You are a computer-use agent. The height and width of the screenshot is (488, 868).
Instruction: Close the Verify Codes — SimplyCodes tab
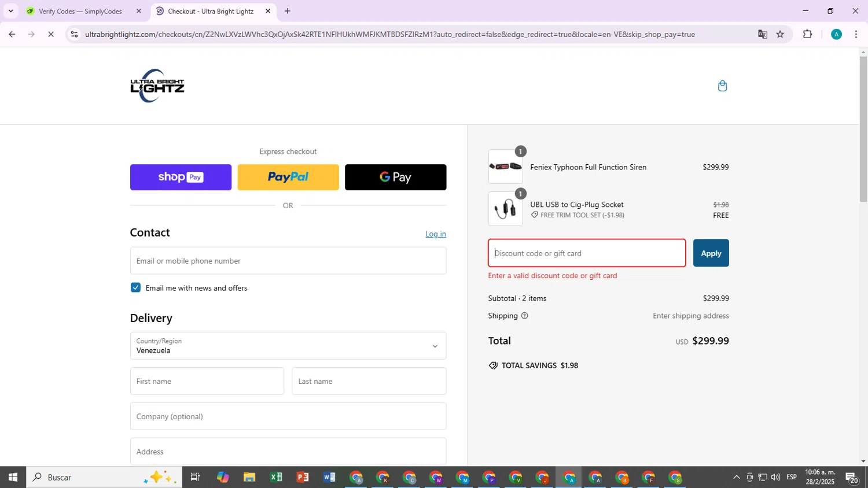(138, 11)
